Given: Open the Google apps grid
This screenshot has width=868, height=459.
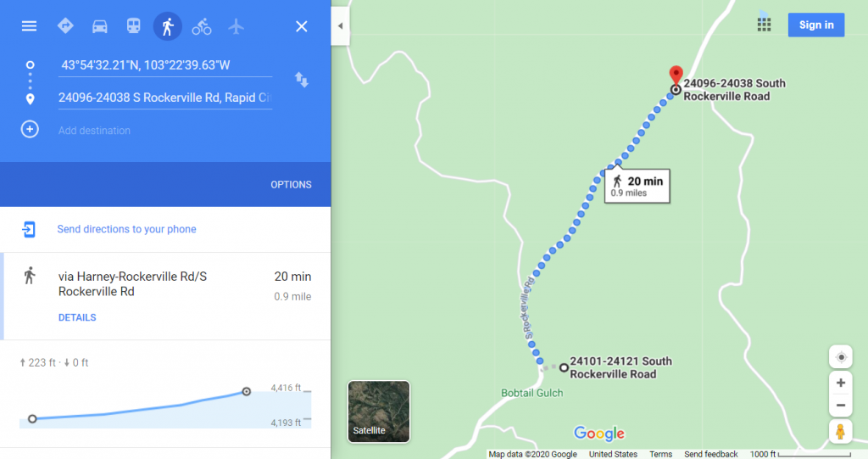Looking at the screenshot, I should [x=764, y=25].
